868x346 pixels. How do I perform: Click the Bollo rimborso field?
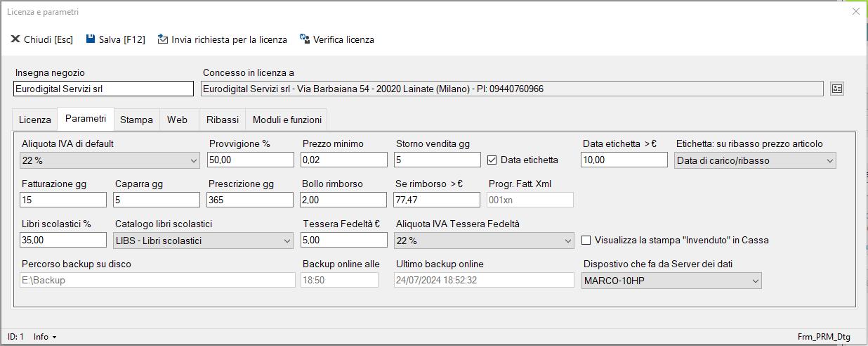[344, 200]
